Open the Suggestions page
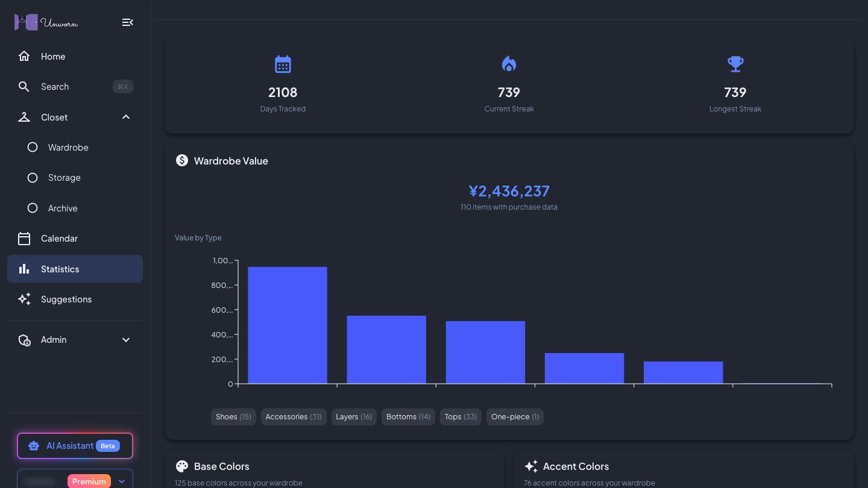Screen dimensions: 868x488 pos(75,299)
